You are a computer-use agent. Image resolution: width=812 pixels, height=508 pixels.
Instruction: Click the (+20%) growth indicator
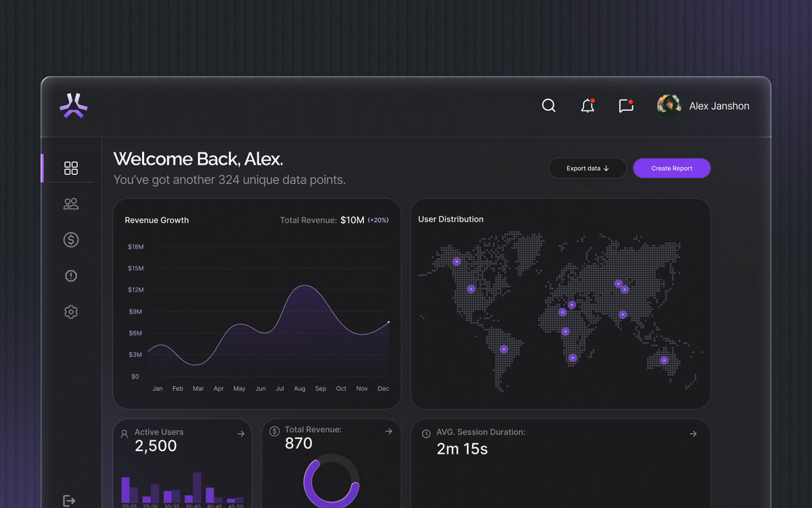pyautogui.click(x=378, y=220)
